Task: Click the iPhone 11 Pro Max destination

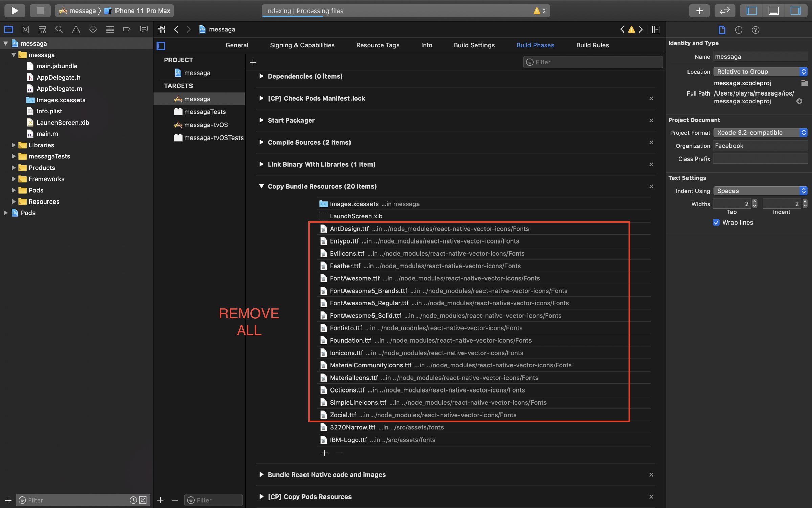Action: coord(137,11)
